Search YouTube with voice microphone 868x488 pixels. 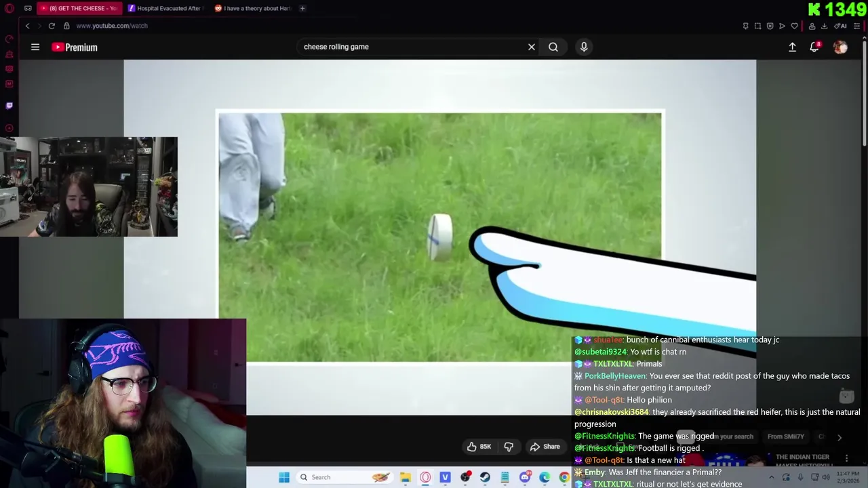click(x=584, y=47)
